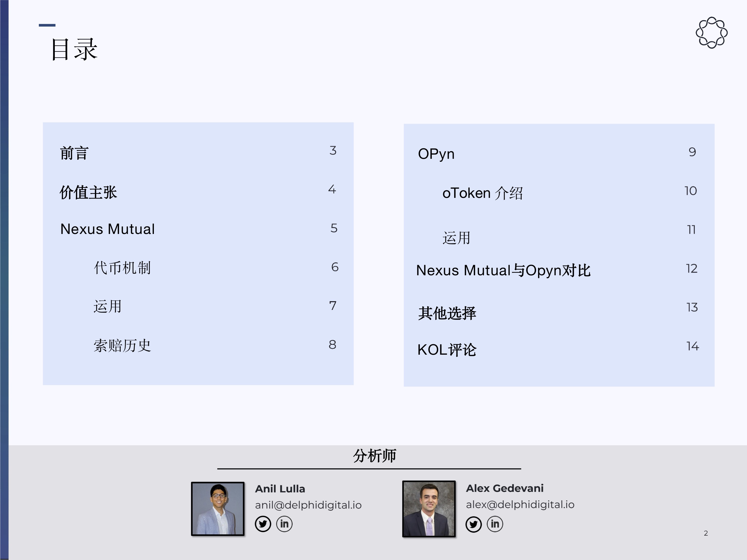Click page number 4 beside 价值主张
This screenshot has height=560, width=747.
pos(332,189)
